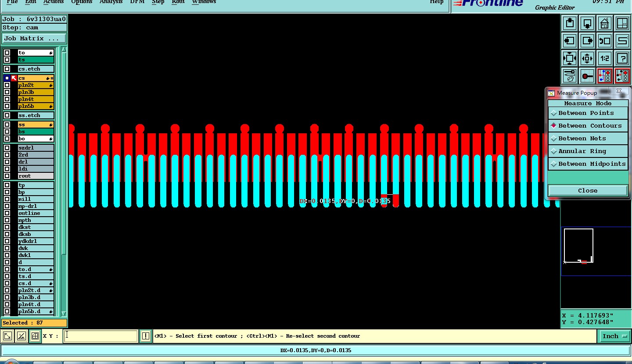The image size is (632, 364).
Task: Click the question mark help icon
Action: coord(622,58)
